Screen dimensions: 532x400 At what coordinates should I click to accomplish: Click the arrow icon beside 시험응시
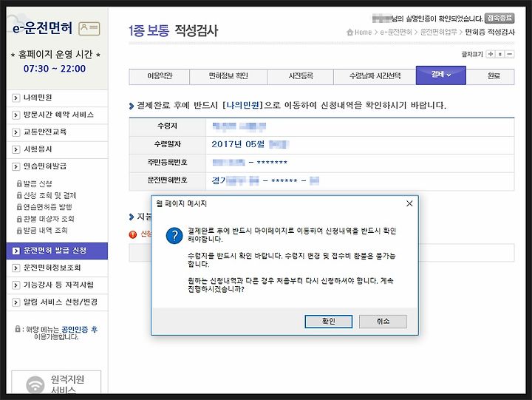point(16,150)
